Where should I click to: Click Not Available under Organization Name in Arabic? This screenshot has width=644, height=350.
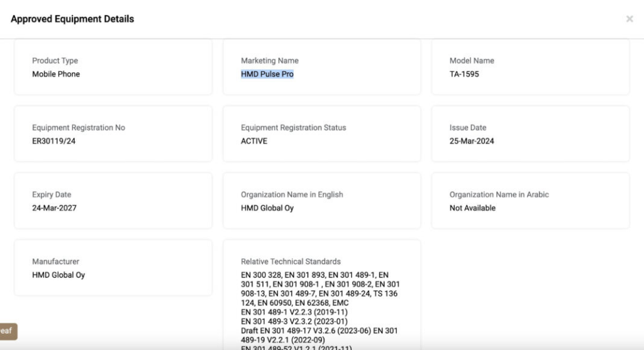(x=472, y=208)
